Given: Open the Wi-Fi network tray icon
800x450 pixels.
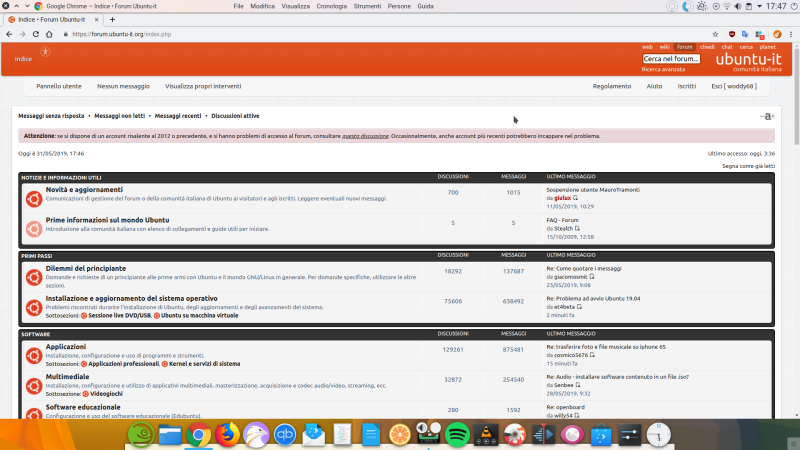Looking at the screenshot, I should [727, 6].
